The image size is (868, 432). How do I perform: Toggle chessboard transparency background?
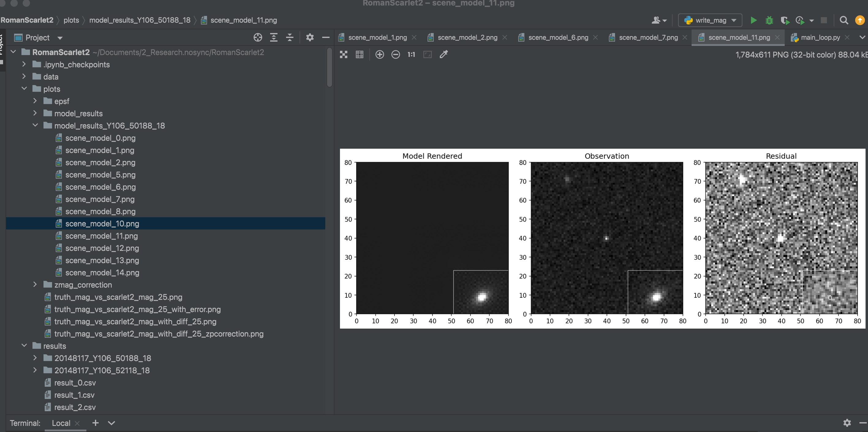(x=343, y=54)
